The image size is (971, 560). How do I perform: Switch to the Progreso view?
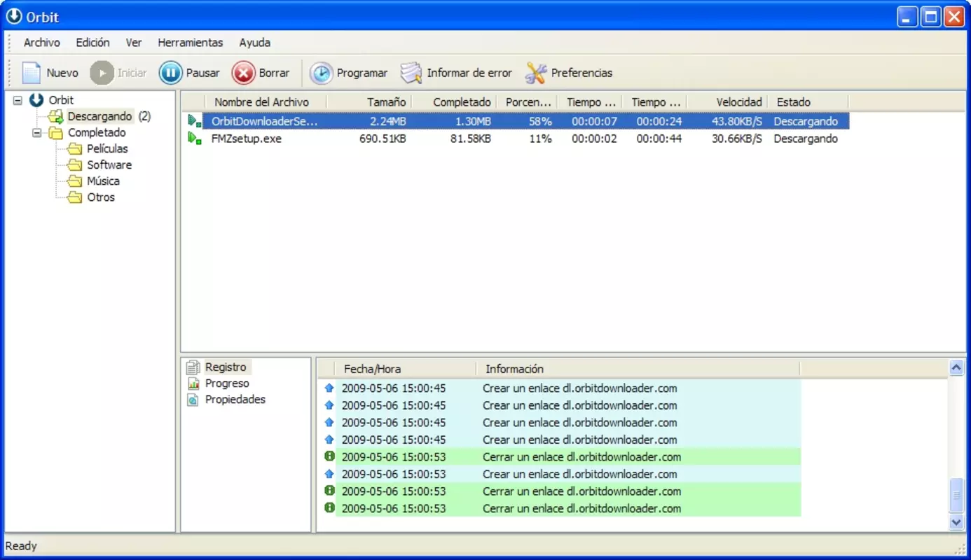pos(227,383)
